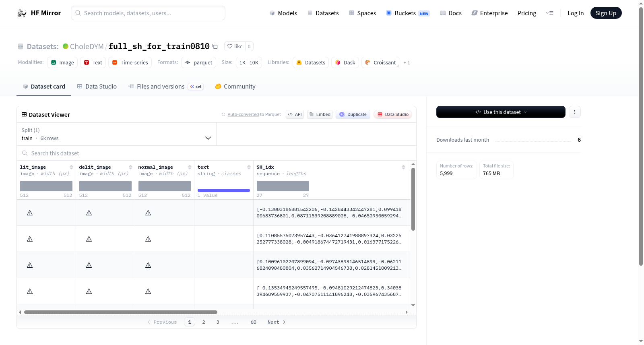Sort the normal_image column
This screenshot has width=644, height=345.
click(x=190, y=167)
